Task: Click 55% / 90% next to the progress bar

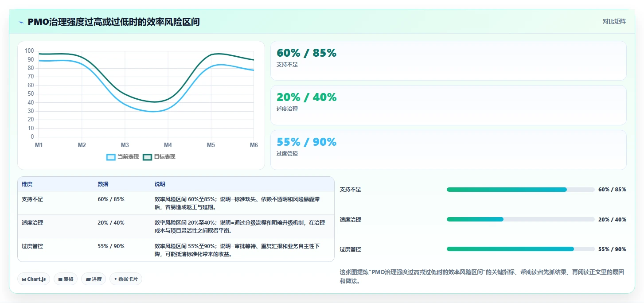Action: tap(612, 249)
